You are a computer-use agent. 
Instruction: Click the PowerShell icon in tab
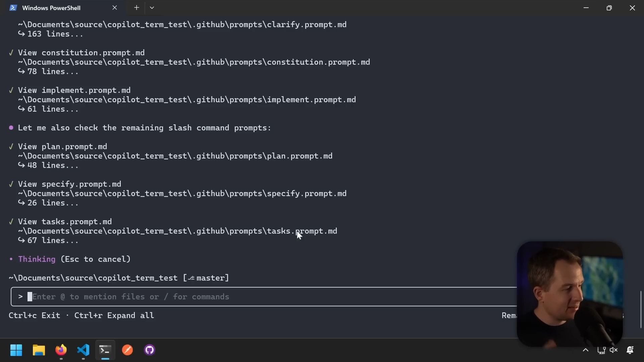coord(13,8)
